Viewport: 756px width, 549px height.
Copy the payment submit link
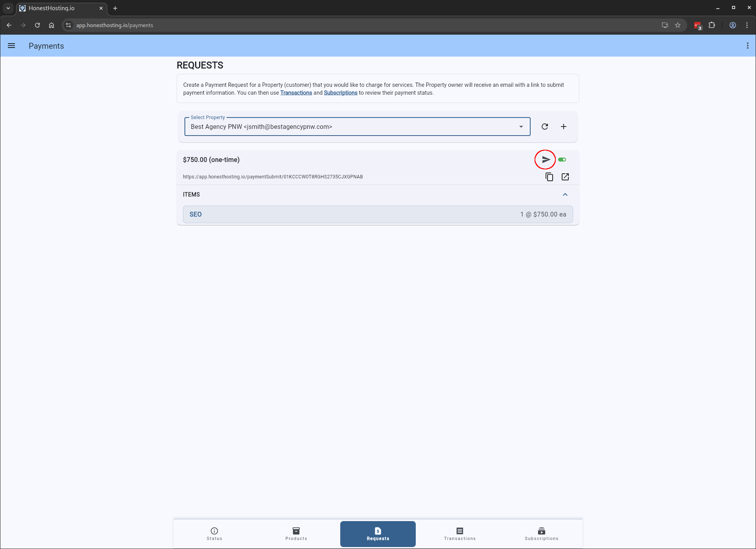click(x=549, y=177)
